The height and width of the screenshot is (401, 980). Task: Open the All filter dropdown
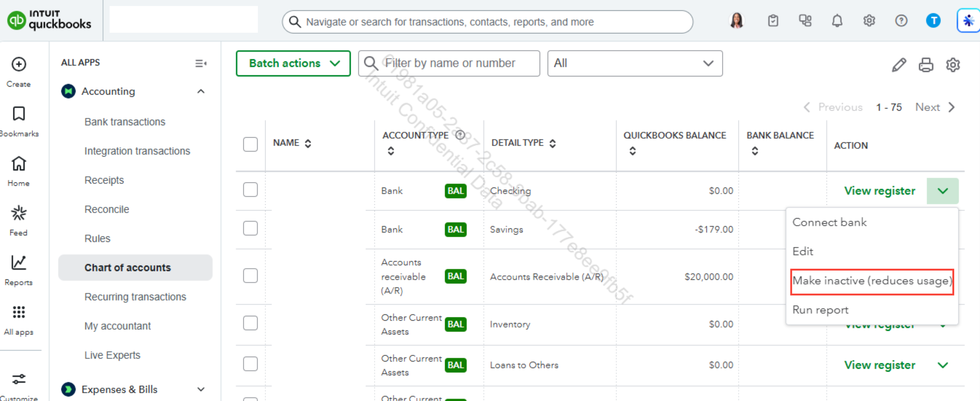(x=635, y=63)
